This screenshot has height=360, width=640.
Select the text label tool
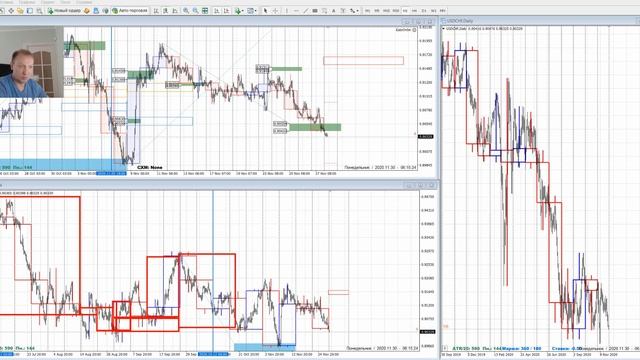click(343, 11)
